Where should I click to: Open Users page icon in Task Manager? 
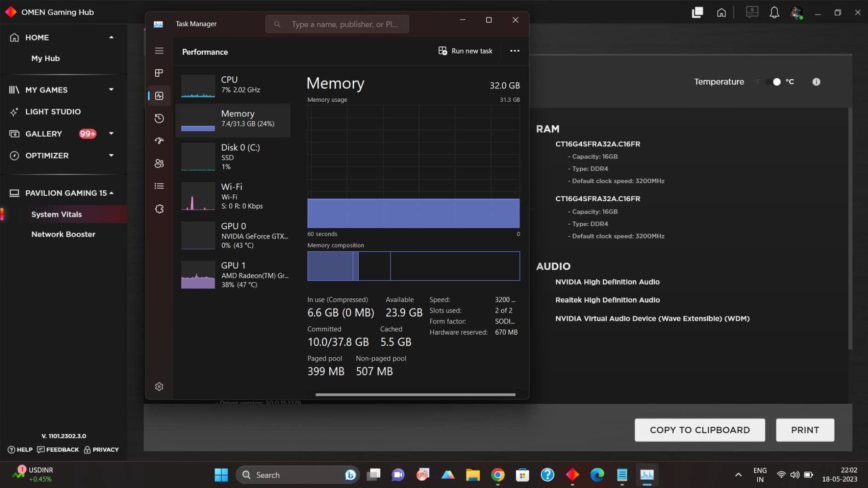click(159, 163)
